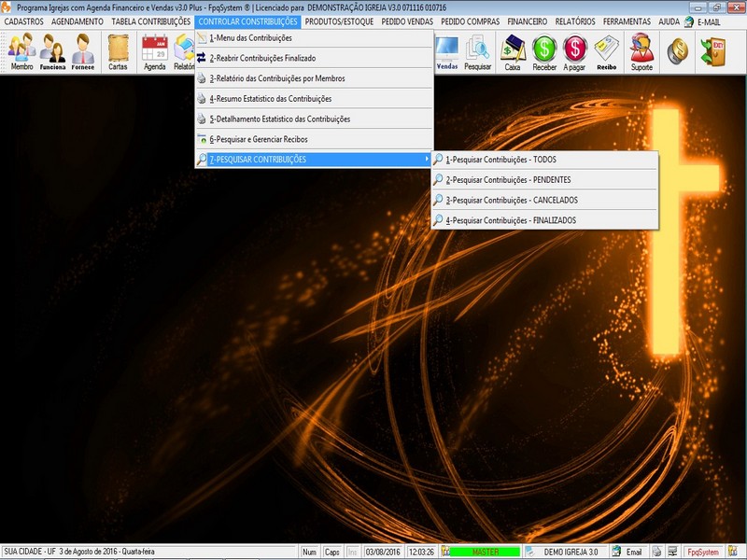This screenshot has height=560, width=747.
Task: Select 6-Pesquisar e Gerenciar Recibos
Action: click(315, 139)
